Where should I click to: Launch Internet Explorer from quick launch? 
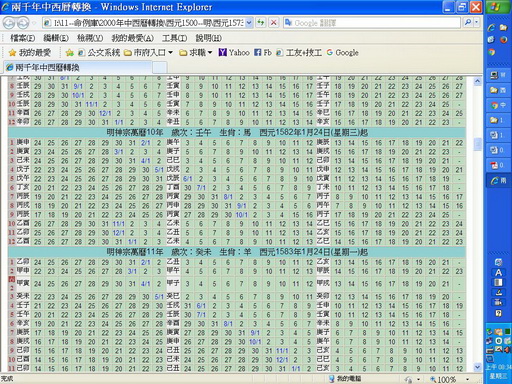(x=491, y=28)
